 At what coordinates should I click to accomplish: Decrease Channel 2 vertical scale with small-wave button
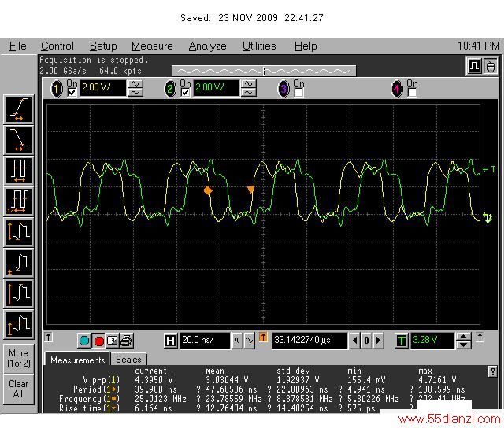pos(249,93)
